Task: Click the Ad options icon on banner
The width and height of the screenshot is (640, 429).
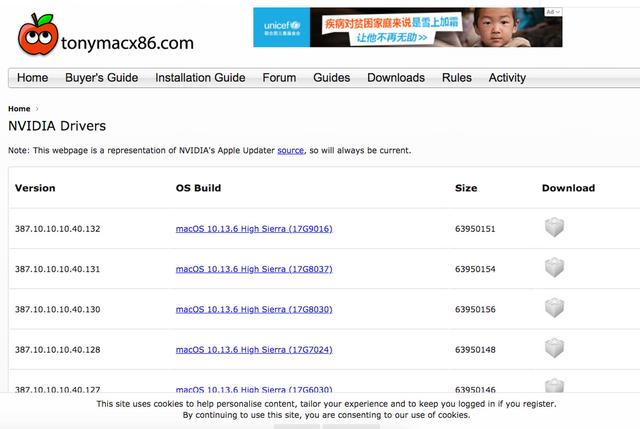Action: pos(553,12)
